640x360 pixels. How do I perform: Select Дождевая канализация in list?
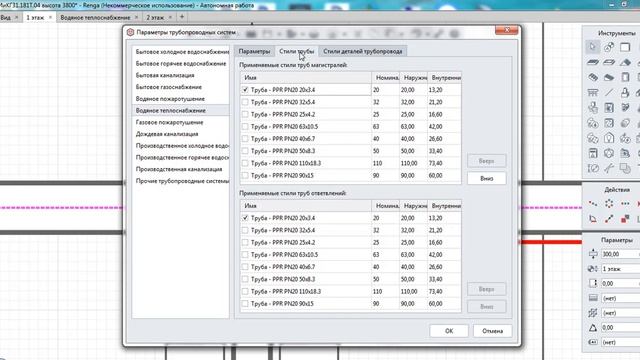[181, 134]
